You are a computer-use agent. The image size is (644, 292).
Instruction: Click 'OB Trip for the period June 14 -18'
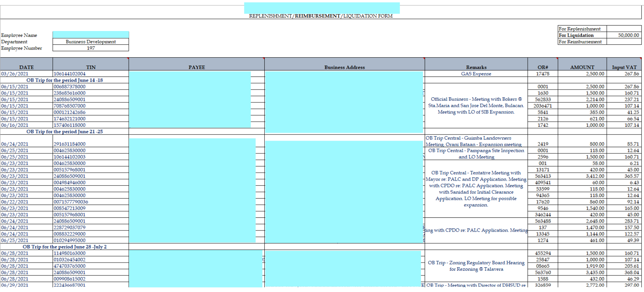pos(65,80)
